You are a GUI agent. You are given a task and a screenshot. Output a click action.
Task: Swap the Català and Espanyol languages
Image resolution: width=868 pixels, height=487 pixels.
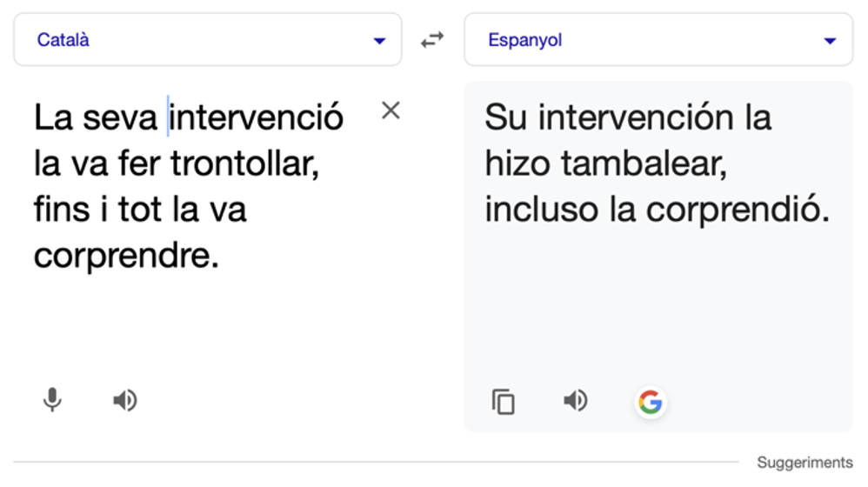(x=432, y=40)
